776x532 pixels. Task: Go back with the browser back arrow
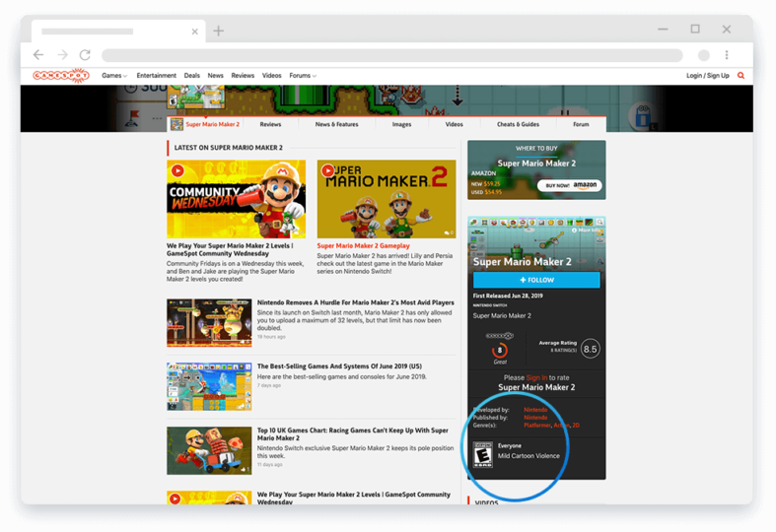point(38,55)
